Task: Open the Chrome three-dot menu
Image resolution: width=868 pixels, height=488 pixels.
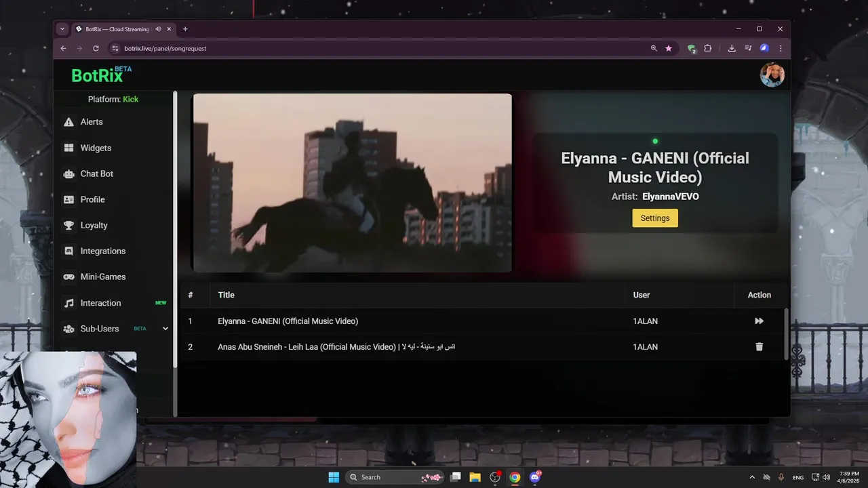Action: click(x=781, y=48)
